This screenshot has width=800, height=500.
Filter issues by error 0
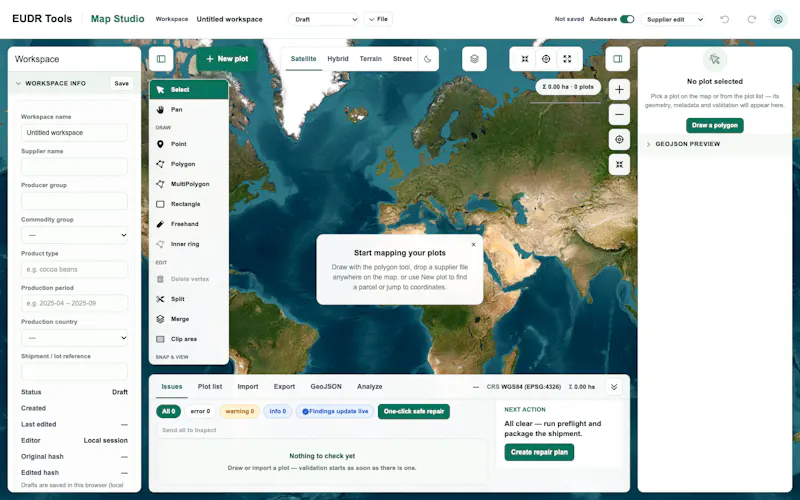click(200, 411)
